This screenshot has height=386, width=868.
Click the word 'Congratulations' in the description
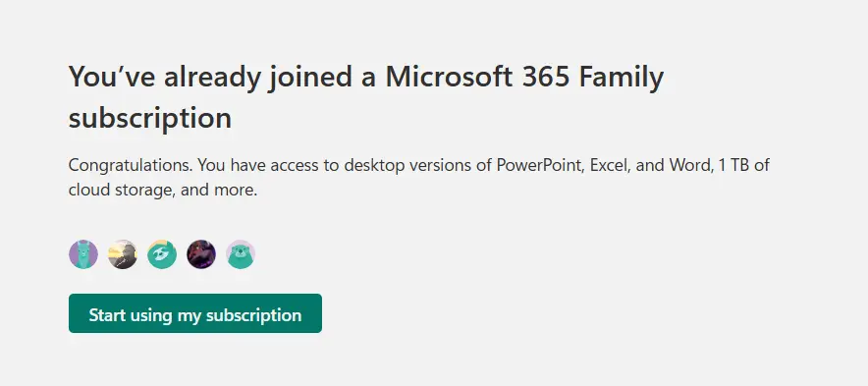(x=130, y=165)
